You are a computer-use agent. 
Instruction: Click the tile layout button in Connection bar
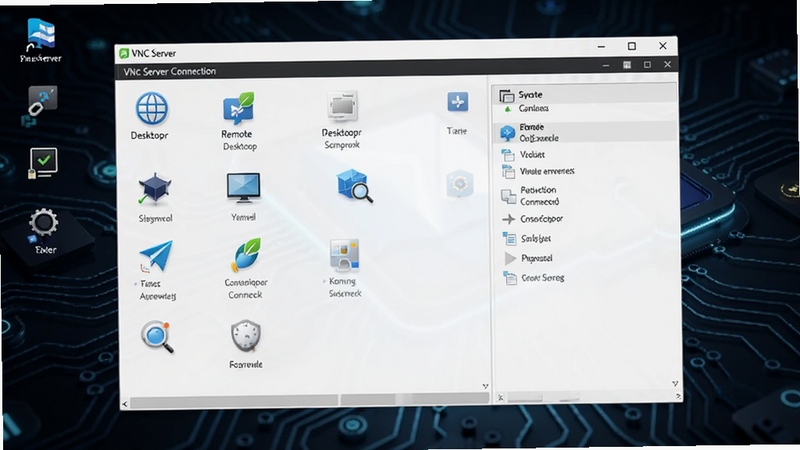(x=627, y=65)
